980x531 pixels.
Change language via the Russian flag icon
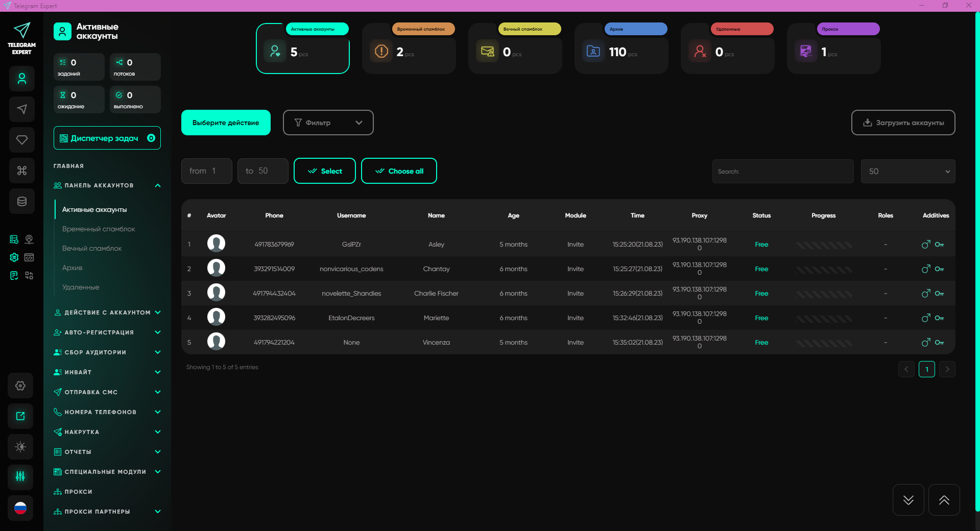pos(20,508)
